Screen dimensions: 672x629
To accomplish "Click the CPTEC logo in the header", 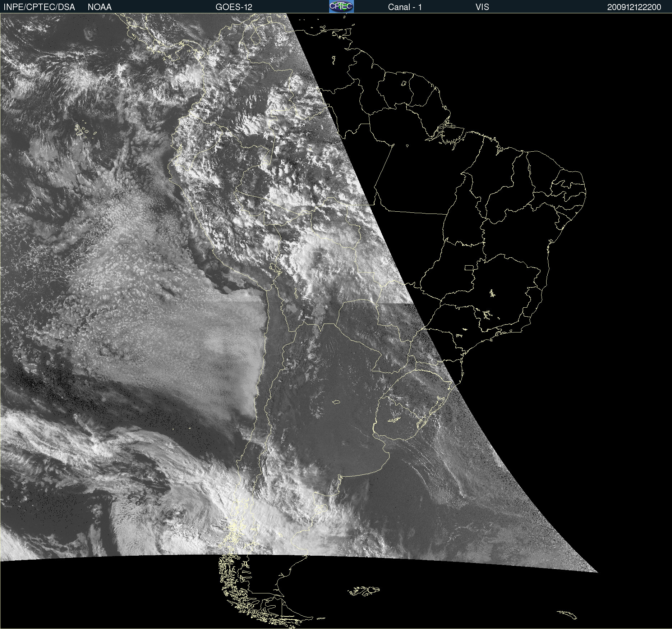I will (x=341, y=6).
